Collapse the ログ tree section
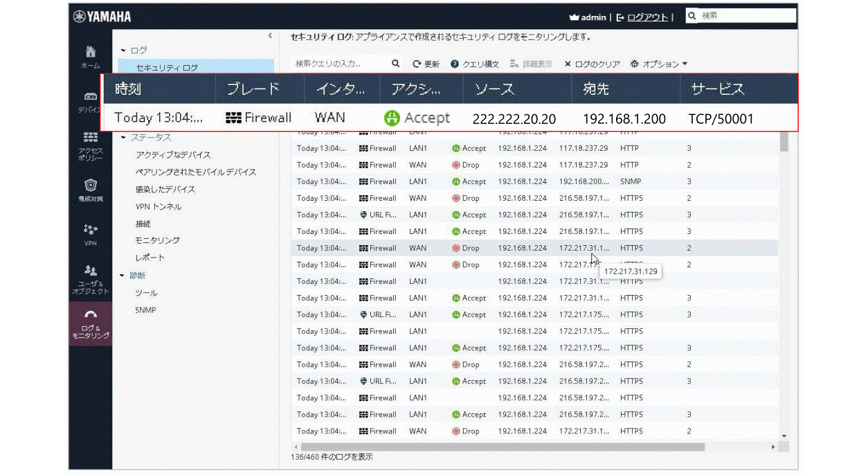Screen dimensions: 868x475 (124, 51)
